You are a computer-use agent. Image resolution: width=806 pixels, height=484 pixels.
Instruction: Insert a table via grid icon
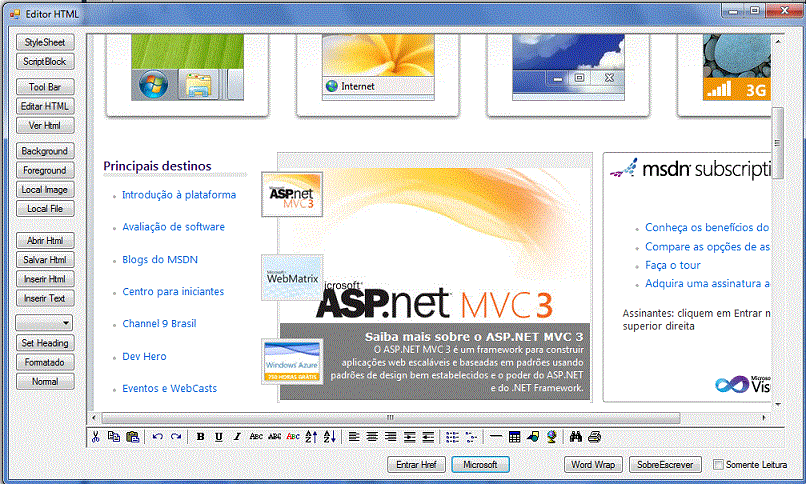515,437
